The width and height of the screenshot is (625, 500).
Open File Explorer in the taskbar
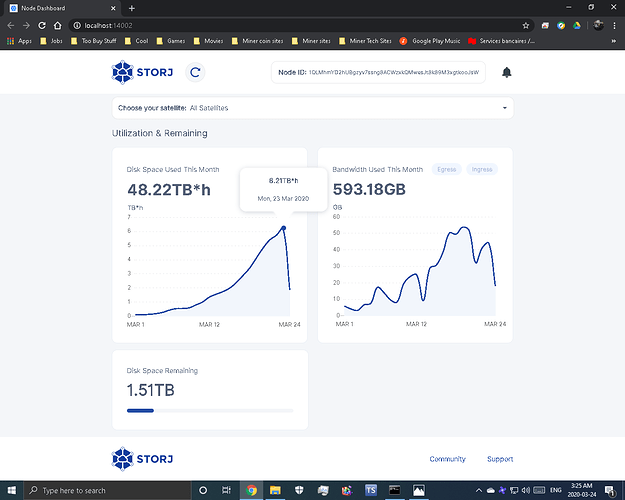(276, 490)
